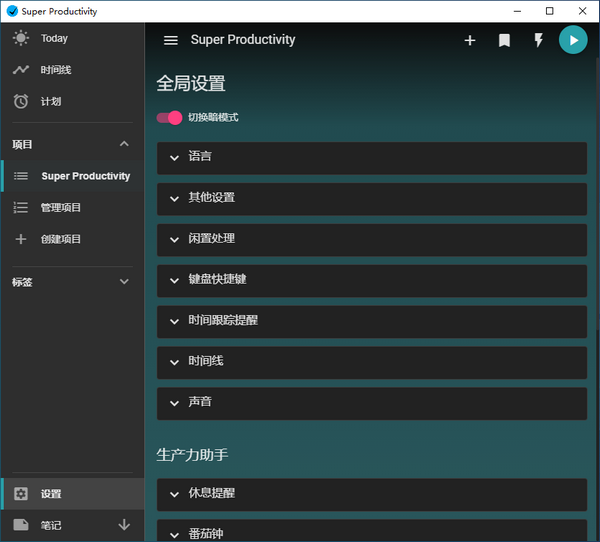Click the 设置 gear icon in sidebar
This screenshot has height=542, width=600.
click(21, 493)
